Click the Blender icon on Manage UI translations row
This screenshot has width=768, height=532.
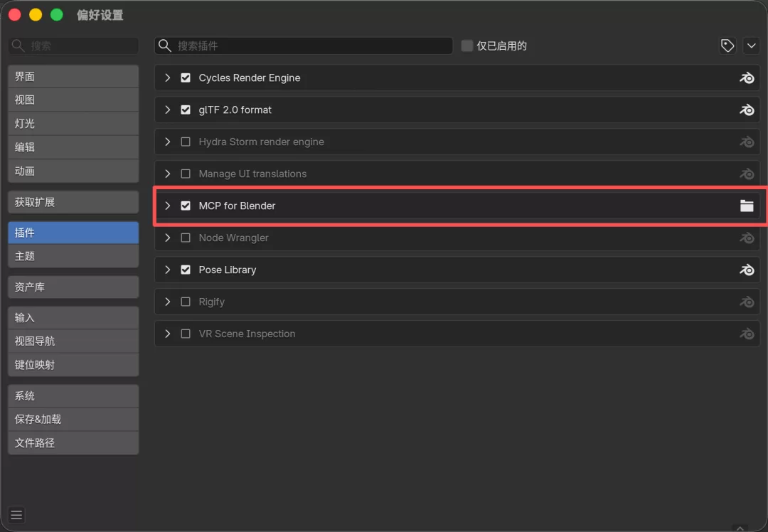pos(747,174)
